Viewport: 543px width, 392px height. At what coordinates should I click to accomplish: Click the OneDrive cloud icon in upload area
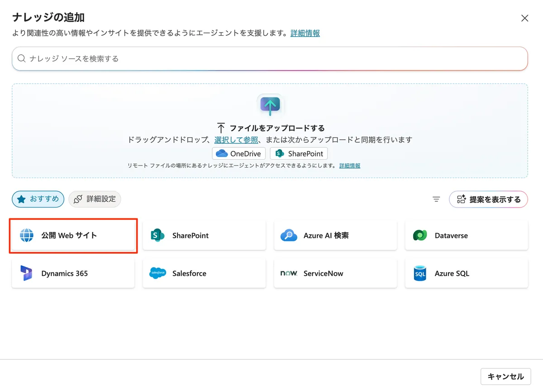(222, 154)
